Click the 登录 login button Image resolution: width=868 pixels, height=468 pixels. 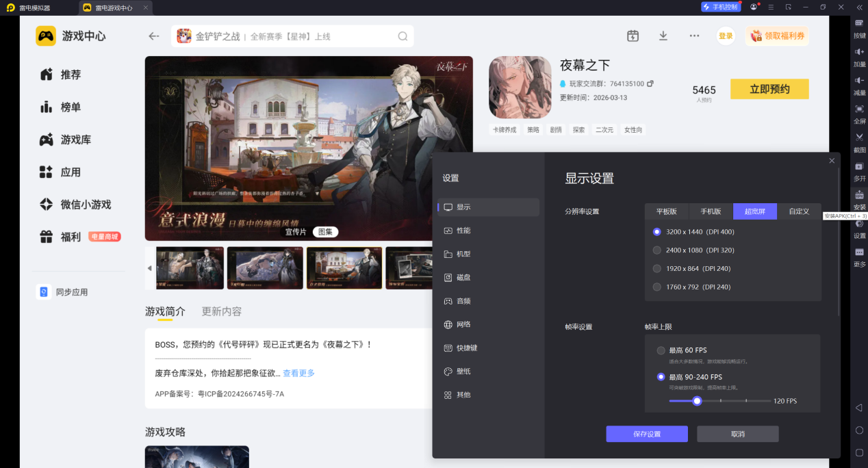(726, 36)
